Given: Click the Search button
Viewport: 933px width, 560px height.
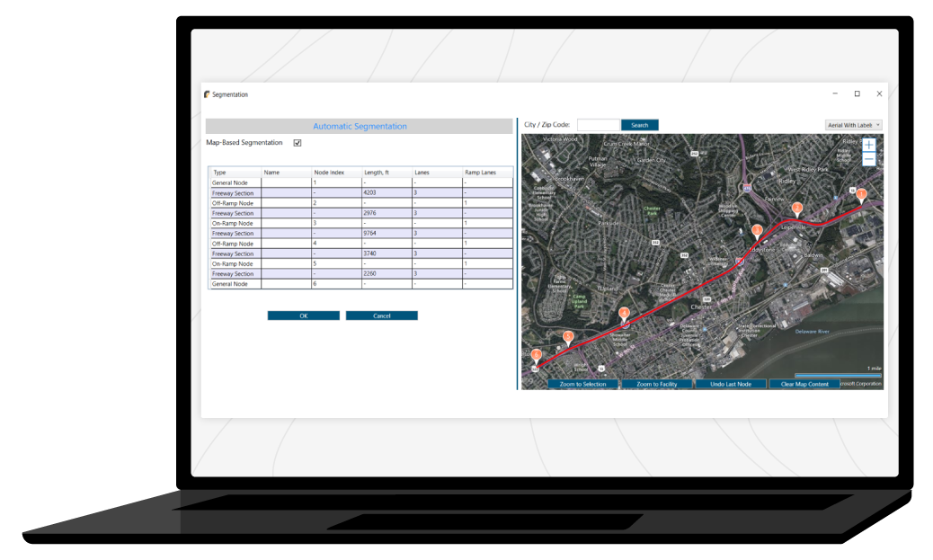Looking at the screenshot, I should point(639,125).
